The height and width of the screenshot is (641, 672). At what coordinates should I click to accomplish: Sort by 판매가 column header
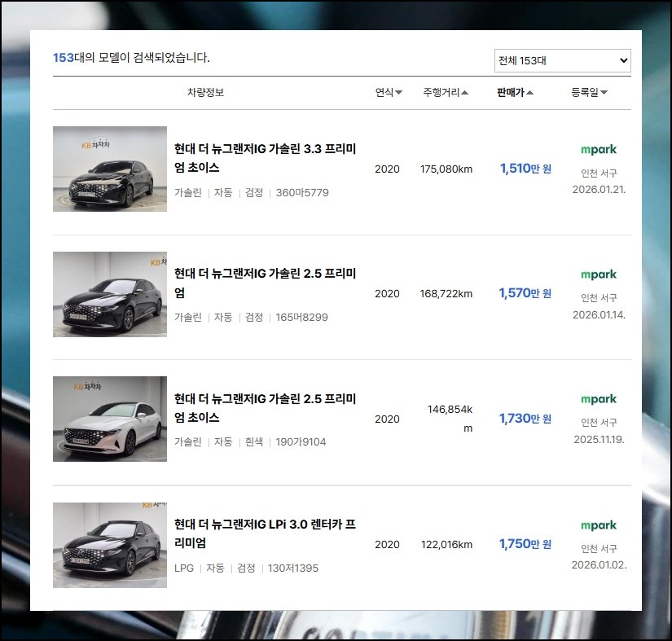point(515,92)
